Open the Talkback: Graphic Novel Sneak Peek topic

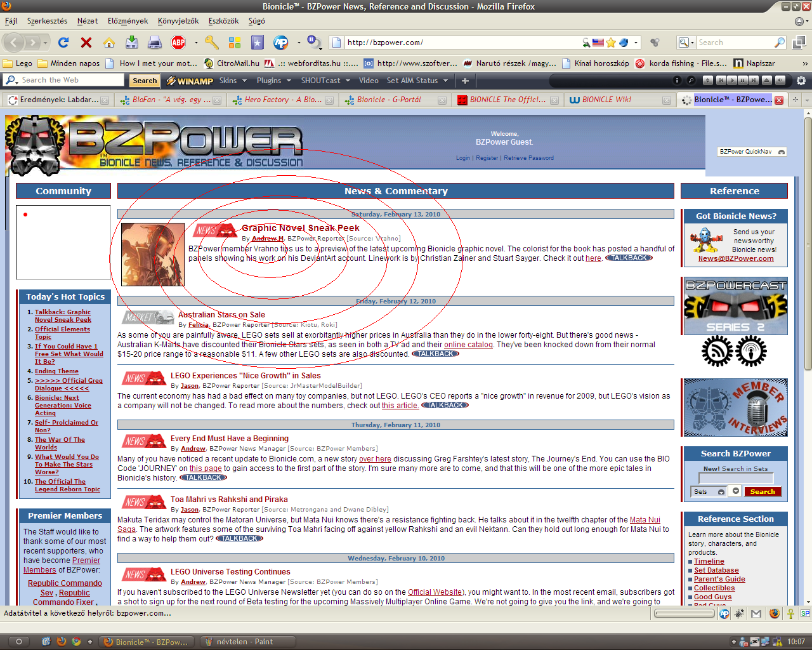[63, 315]
